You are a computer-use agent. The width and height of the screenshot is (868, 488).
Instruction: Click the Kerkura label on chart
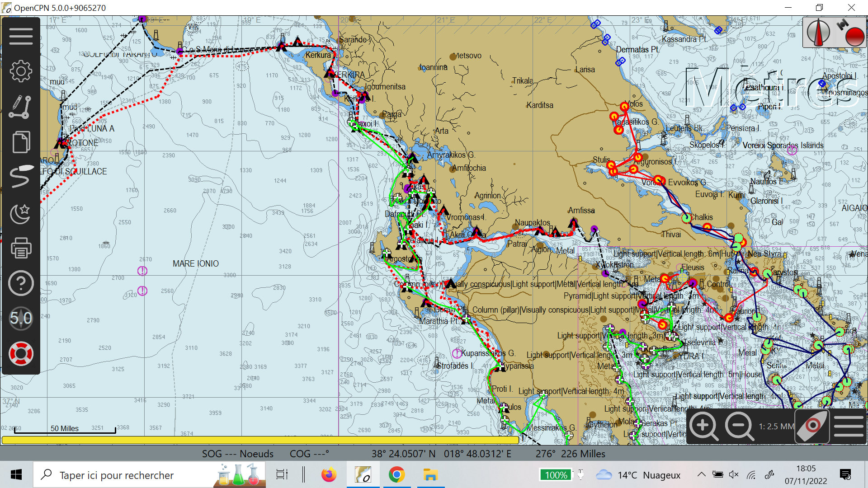[x=318, y=55]
